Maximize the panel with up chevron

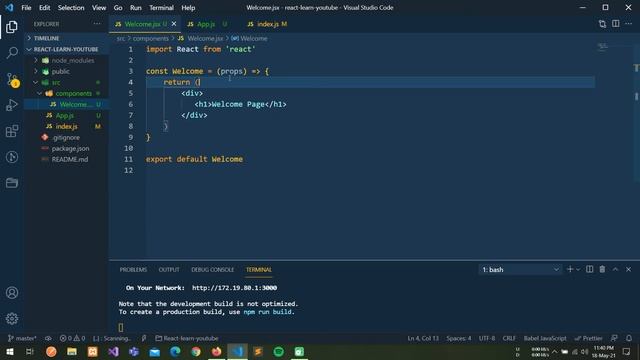pyautogui.click(x=616, y=269)
